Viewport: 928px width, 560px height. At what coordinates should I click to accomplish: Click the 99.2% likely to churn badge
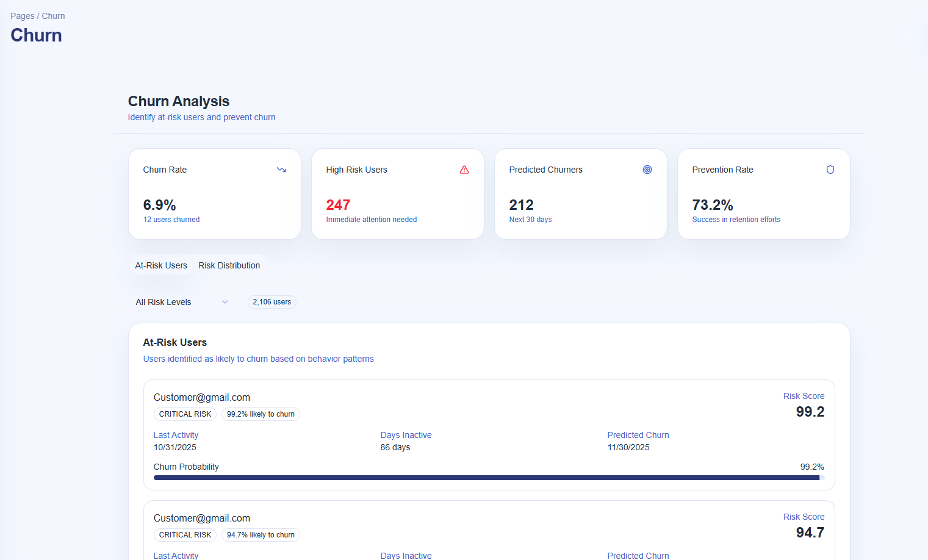tap(261, 414)
